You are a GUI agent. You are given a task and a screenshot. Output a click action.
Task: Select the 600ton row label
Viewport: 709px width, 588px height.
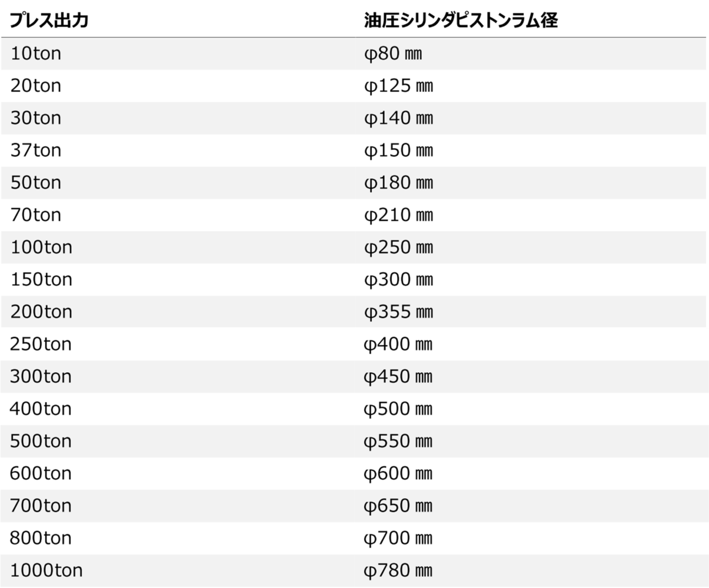tap(41, 474)
